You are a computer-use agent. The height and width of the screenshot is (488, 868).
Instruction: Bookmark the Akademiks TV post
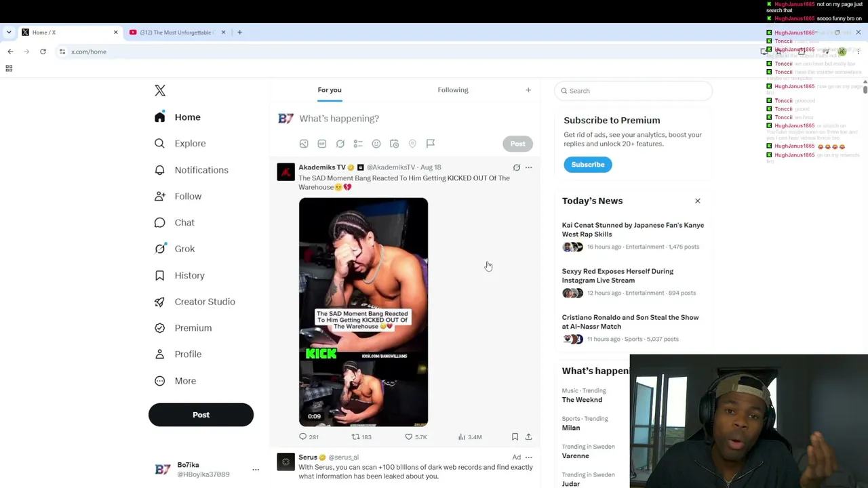pyautogui.click(x=515, y=437)
